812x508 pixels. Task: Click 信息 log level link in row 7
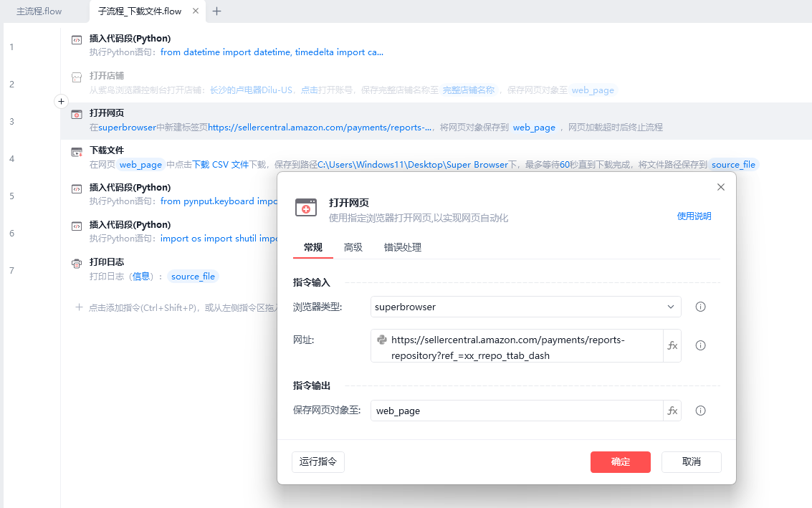(x=141, y=277)
